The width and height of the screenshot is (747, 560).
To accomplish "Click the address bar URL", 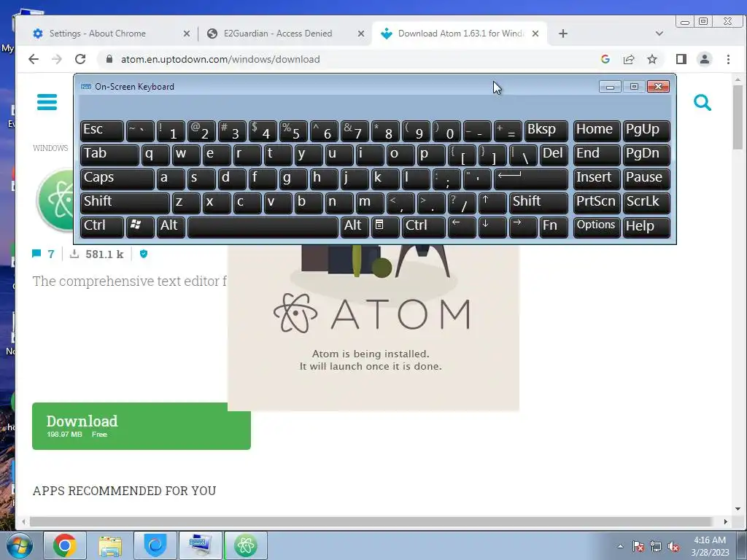I will [x=220, y=59].
